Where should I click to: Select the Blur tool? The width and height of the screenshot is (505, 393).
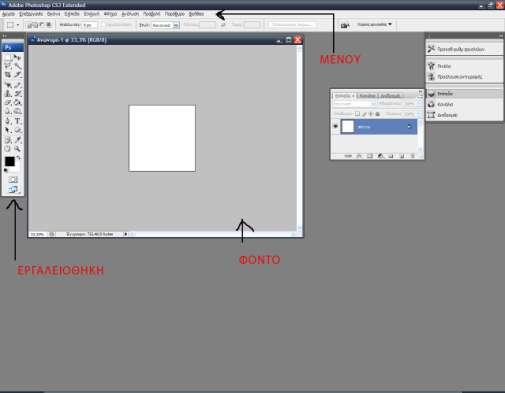click(x=8, y=111)
